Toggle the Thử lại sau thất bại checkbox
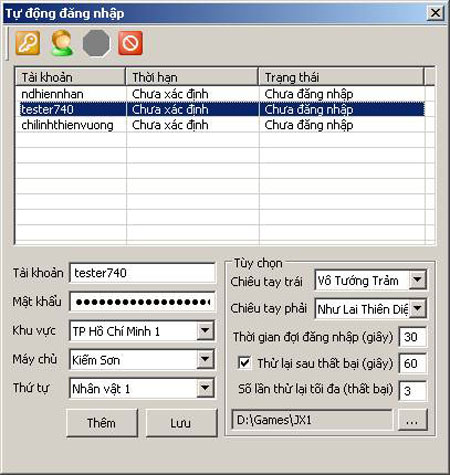 [x=244, y=362]
